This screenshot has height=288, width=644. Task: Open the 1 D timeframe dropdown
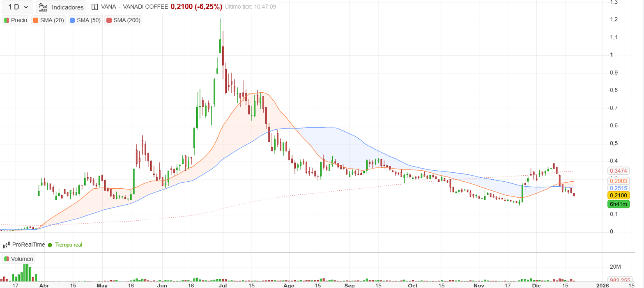18,7
